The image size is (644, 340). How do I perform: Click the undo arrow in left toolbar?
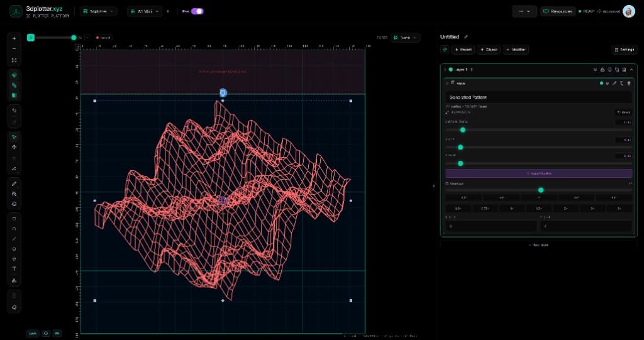tap(14, 111)
